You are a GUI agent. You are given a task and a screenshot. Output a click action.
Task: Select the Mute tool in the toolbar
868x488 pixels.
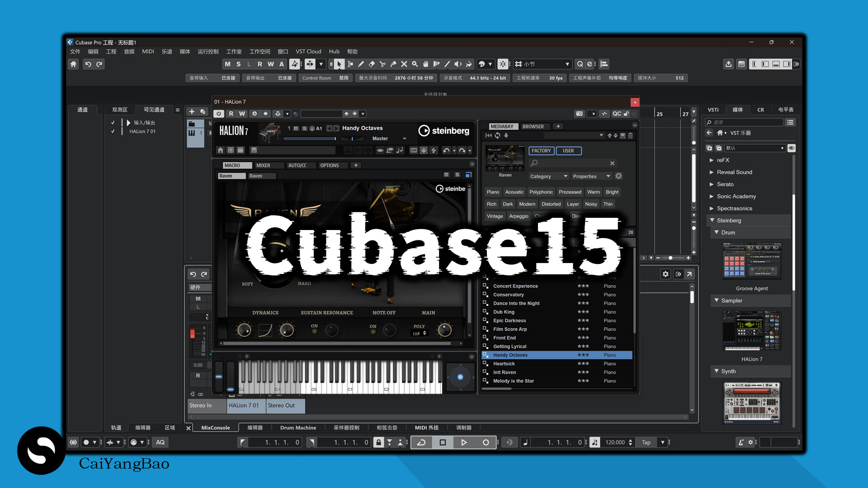(x=404, y=64)
